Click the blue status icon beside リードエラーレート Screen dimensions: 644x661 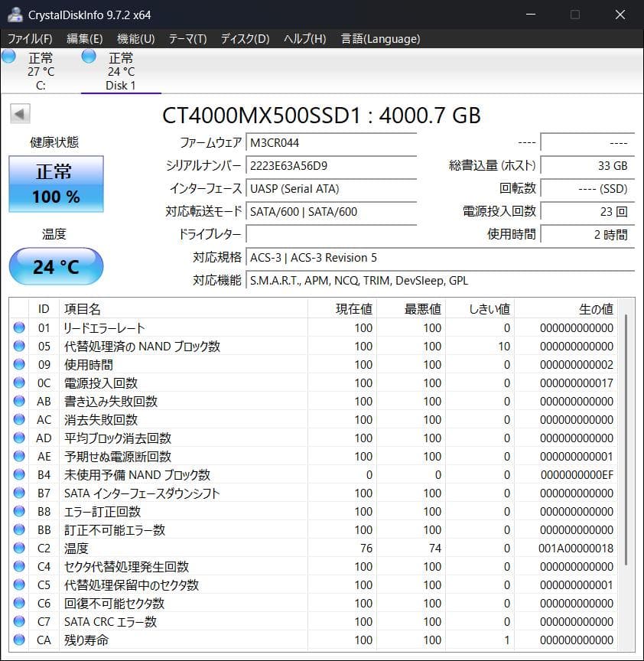[x=20, y=327]
